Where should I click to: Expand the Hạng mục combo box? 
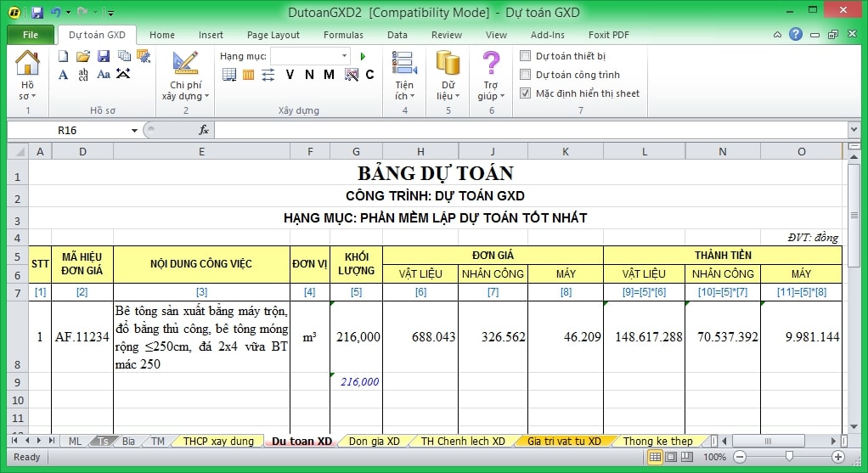[x=344, y=56]
